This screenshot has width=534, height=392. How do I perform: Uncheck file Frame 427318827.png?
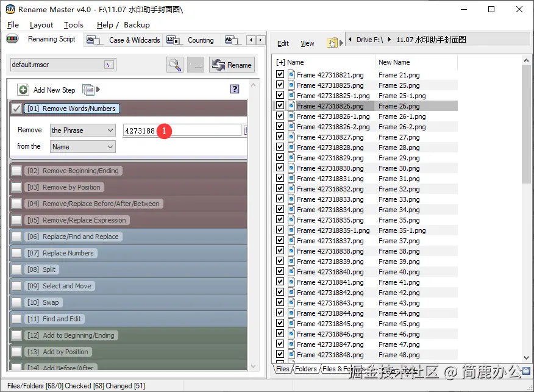click(280, 136)
